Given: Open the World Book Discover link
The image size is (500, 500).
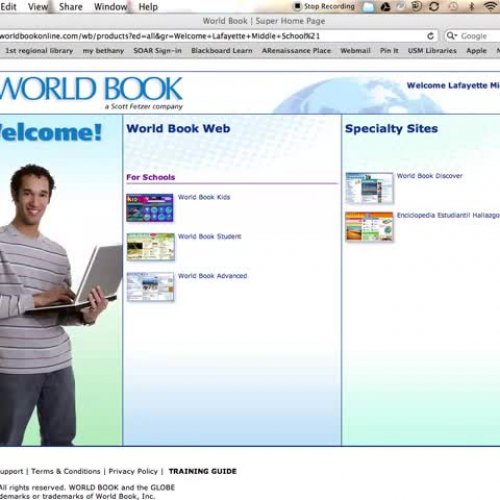Looking at the screenshot, I should point(430,176).
